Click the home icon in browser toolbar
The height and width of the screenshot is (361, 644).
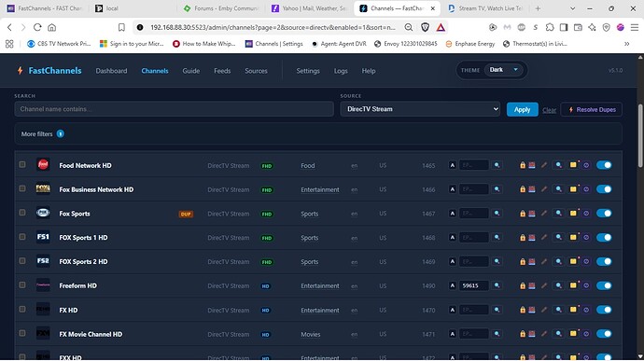click(x=51, y=27)
